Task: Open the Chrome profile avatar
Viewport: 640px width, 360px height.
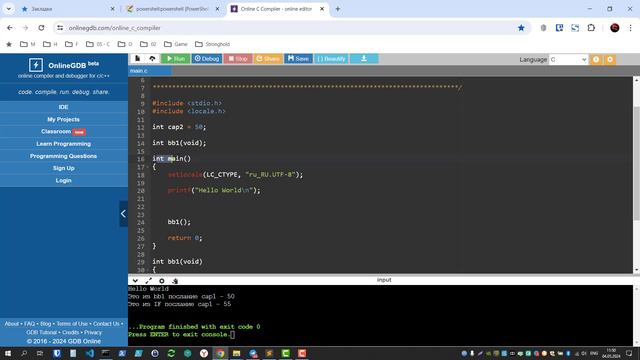Action: [615, 28]
